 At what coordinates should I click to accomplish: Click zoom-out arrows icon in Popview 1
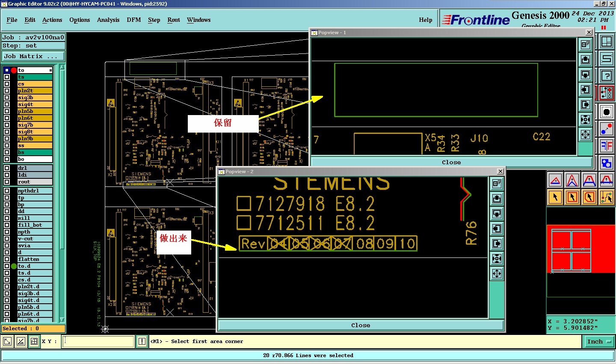point(585,134)
